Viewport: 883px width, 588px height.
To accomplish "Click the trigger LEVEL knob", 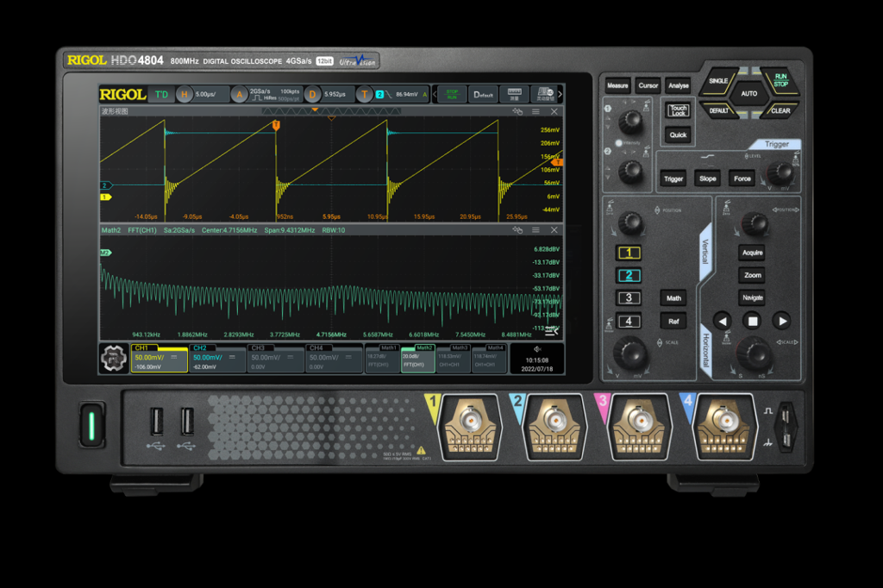I will 783,176.
